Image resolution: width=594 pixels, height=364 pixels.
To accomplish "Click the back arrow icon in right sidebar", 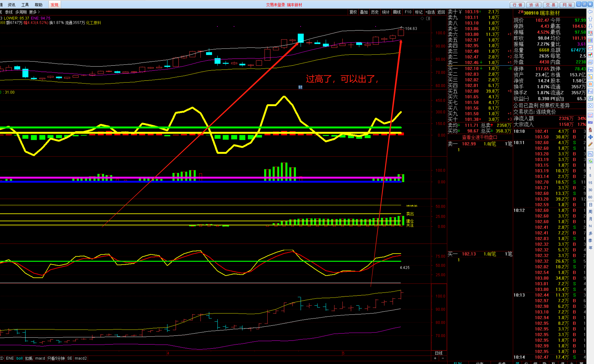I will tap(590, 12).
